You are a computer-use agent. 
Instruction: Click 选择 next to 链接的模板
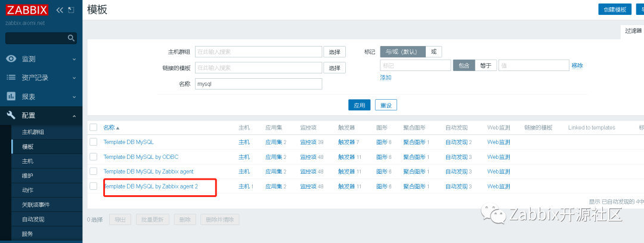coord(335,67)
